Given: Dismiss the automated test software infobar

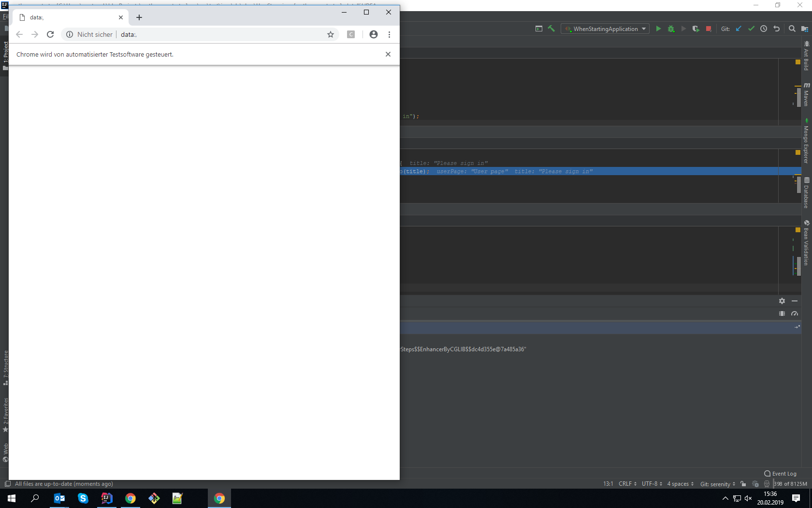Looking at the screenshot, I should (x=388, y=54).
